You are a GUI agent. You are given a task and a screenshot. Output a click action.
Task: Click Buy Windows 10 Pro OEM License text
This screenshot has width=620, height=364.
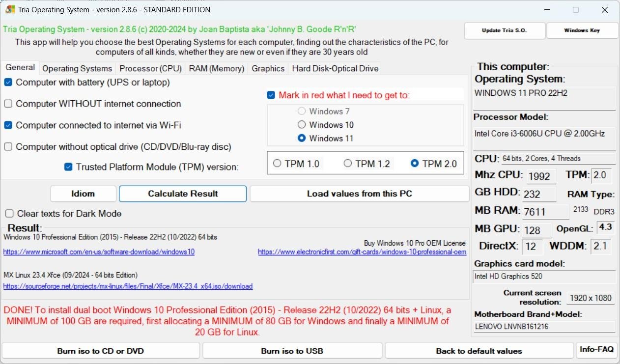point(415,243)
